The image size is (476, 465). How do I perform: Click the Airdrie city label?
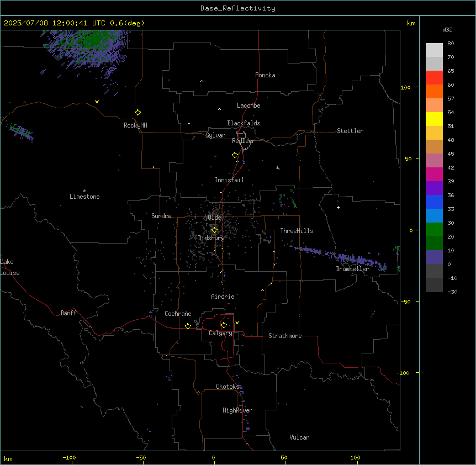click(223, 297)
